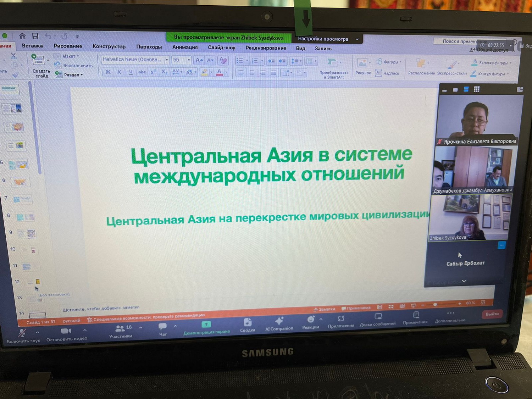532x399 pixels.
Task: Justify text alignment button
Action: pyautogui.click(x=273, y=73)
